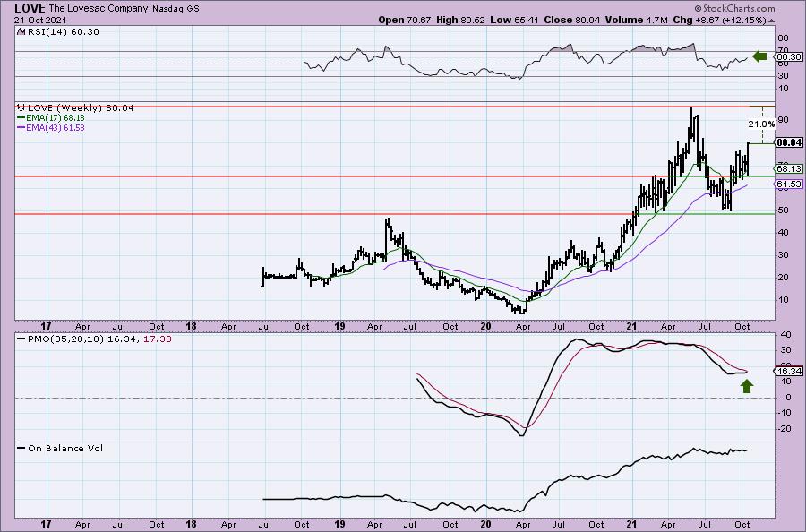The image size is (806, 532).
Task: Click the 68.13 EMA price tag
Action: [789, 168]
